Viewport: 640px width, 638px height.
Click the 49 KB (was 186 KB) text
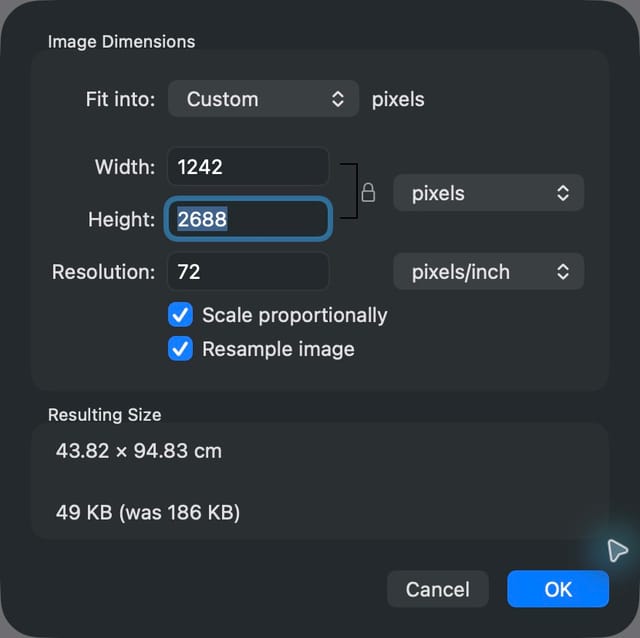[148, 513]
